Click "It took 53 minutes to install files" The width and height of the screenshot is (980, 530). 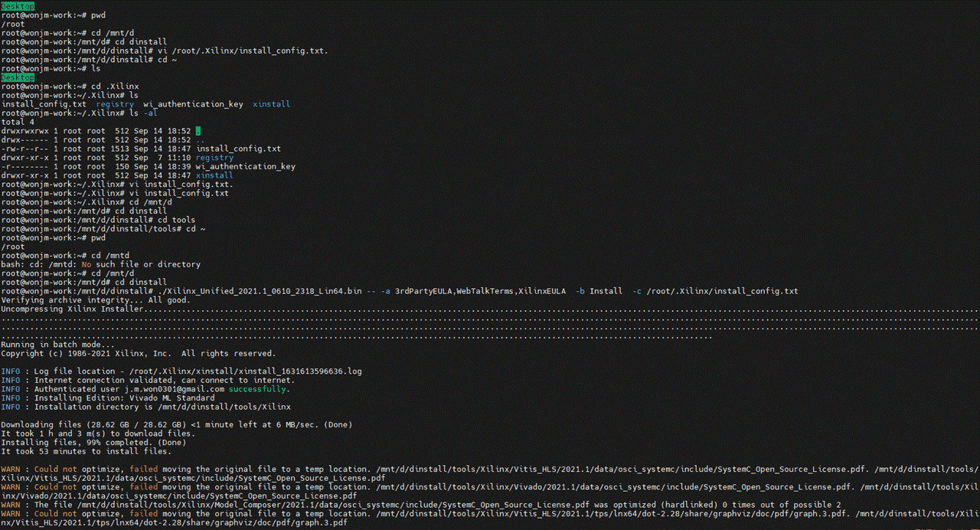[x=86, y=451]
